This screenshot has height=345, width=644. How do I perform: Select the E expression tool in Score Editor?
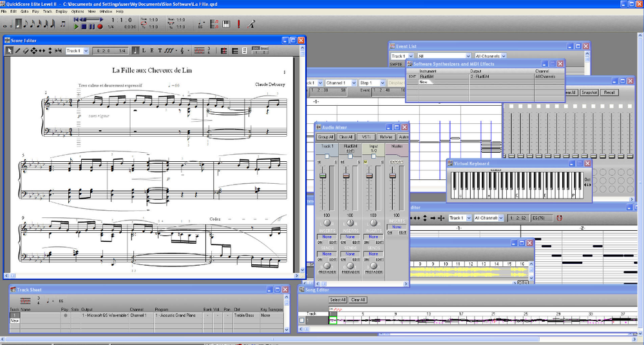coord(152,50)
